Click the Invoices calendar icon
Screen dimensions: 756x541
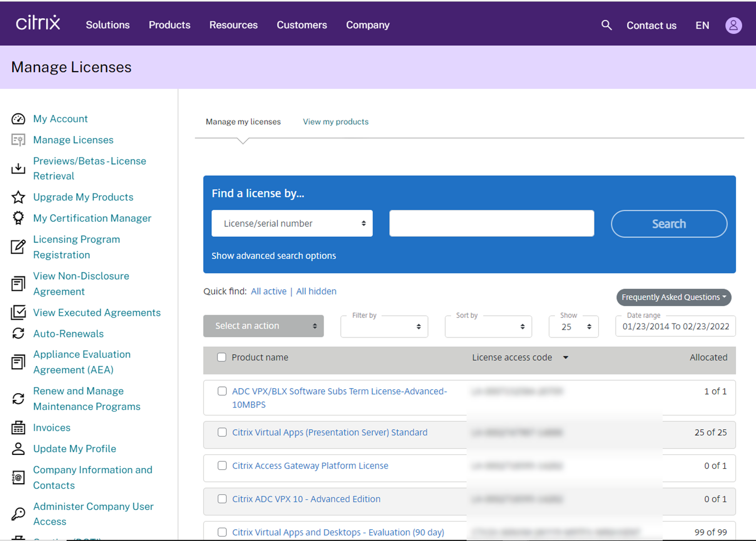18,428
